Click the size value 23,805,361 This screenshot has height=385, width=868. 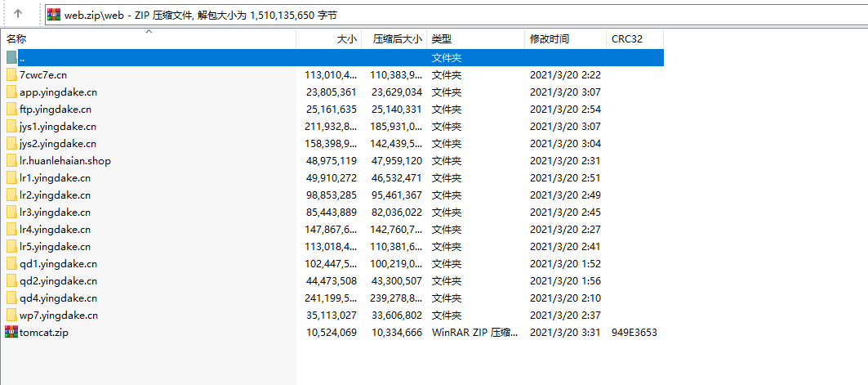[331, 92]
